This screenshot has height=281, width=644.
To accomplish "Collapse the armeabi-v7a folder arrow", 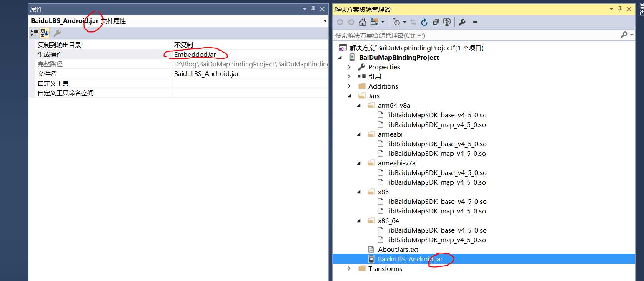I will tap(359, 163).
